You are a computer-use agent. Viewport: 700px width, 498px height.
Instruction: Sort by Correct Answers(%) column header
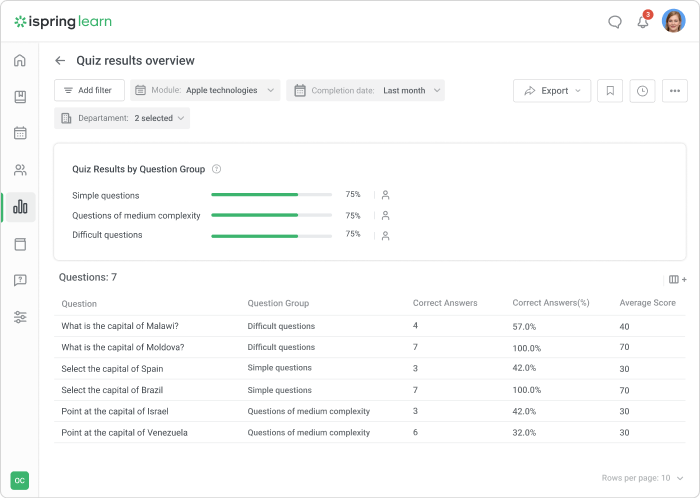tap(551, 303)
